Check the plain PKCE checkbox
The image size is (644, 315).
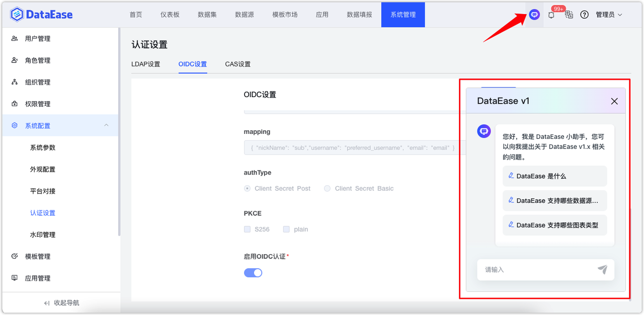(286, 229)
